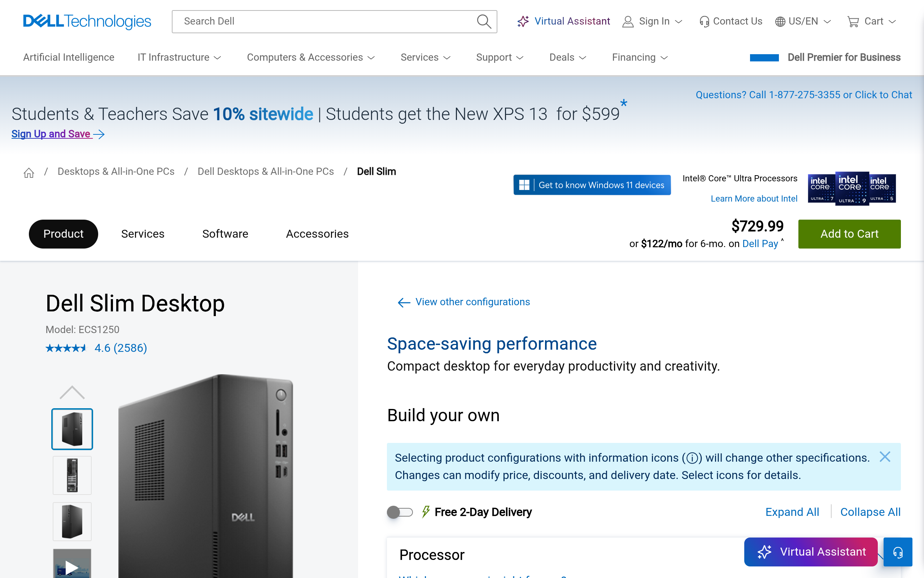Select the rear ports desktop thumbnail

point(72,475)
